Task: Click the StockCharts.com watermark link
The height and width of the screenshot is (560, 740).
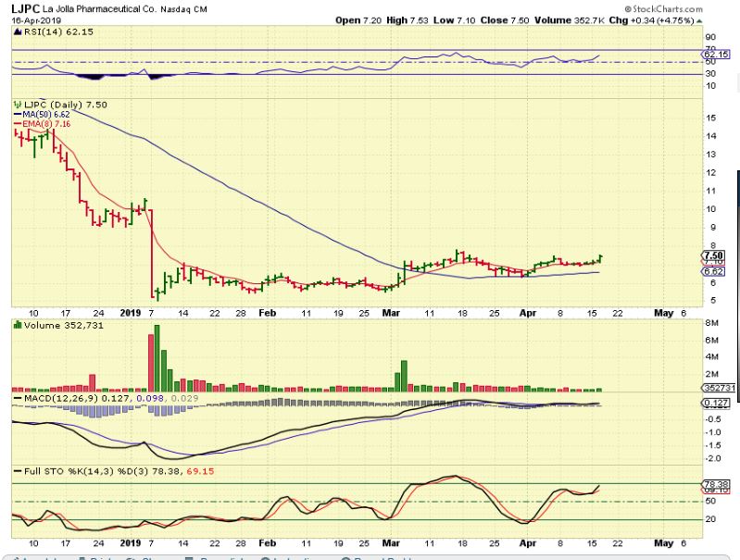Action: point(663,9)
